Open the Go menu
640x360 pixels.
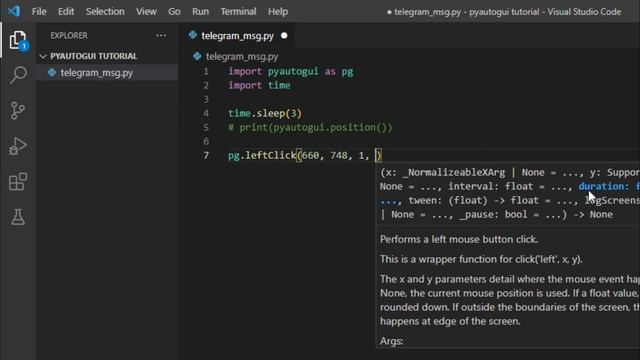point(174,11)
